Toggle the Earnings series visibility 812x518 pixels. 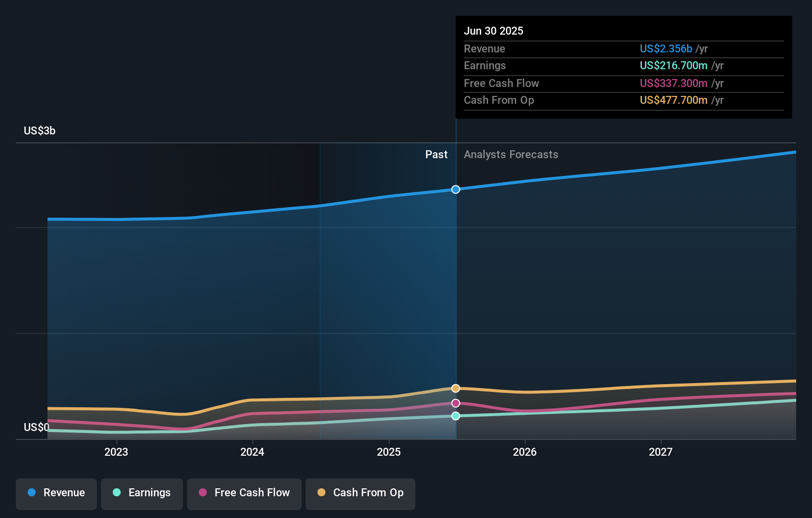[x=142, y=494]
